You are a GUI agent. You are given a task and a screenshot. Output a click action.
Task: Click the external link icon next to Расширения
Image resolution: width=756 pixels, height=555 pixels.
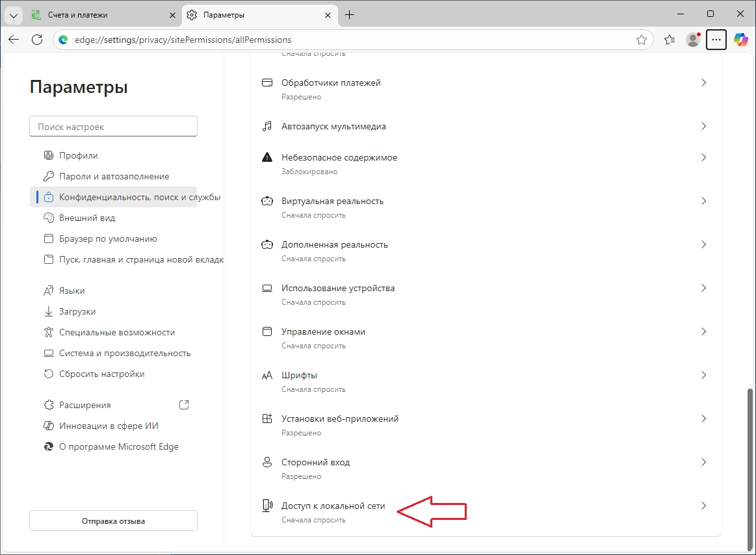pyautogui.click(x=184, y=405)
